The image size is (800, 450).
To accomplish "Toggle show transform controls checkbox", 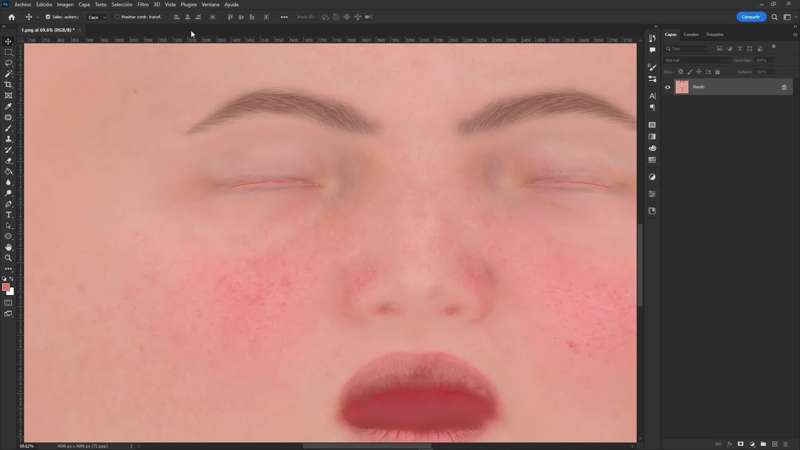I will pyautogui.click(x=116, y=17).
